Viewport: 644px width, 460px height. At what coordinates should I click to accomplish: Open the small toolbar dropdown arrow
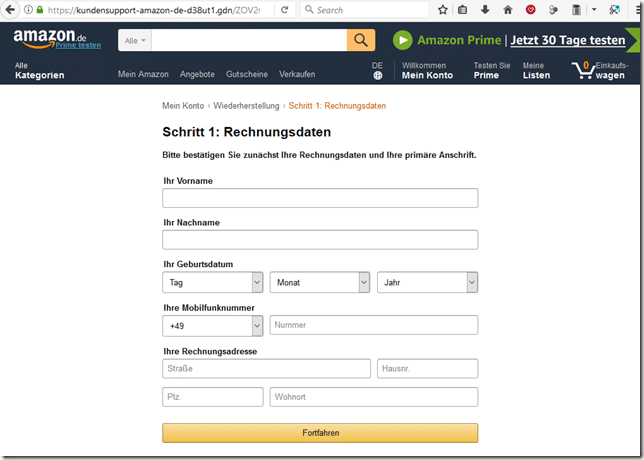click(594, 9)
